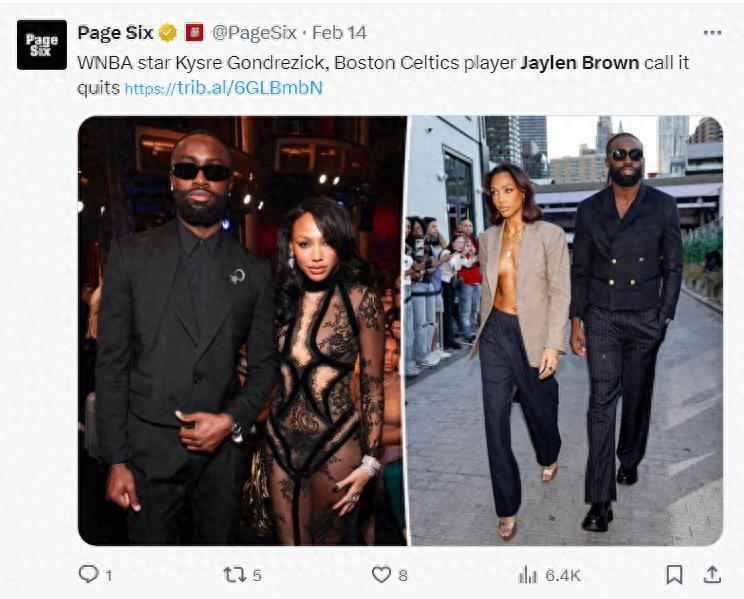The height and width of the screenshot is (599, 744).
Task: Open the right street-walking photo
Action: pyautogui.click(x=566, y=331)
